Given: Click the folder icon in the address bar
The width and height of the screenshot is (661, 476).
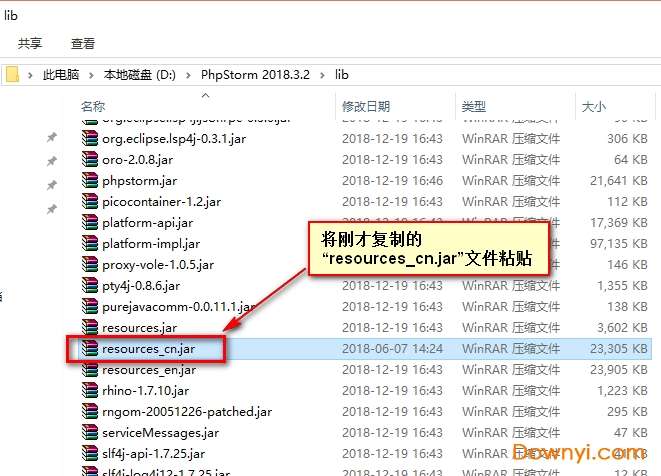Looking at the screenshot, I should click(12, 75).
